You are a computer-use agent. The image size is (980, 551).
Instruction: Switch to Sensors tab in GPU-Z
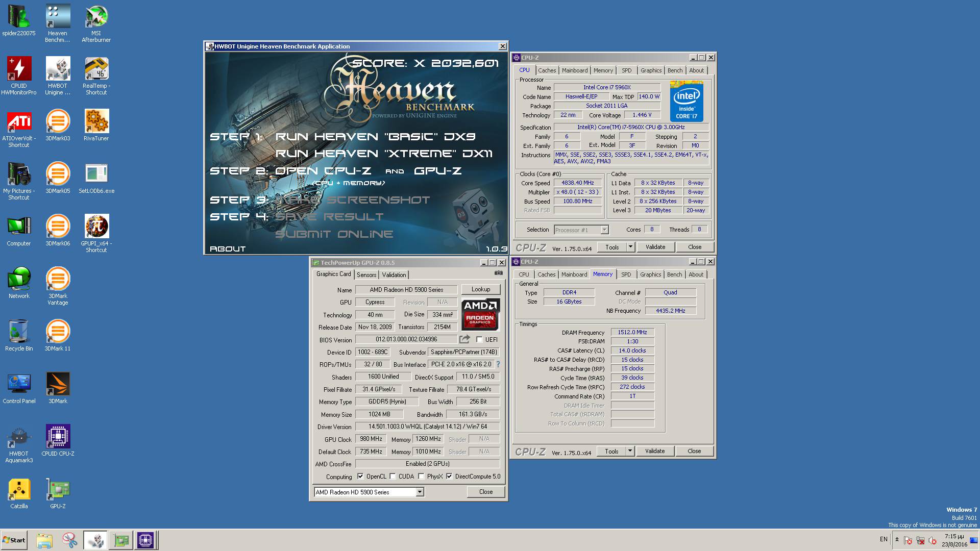366,275
